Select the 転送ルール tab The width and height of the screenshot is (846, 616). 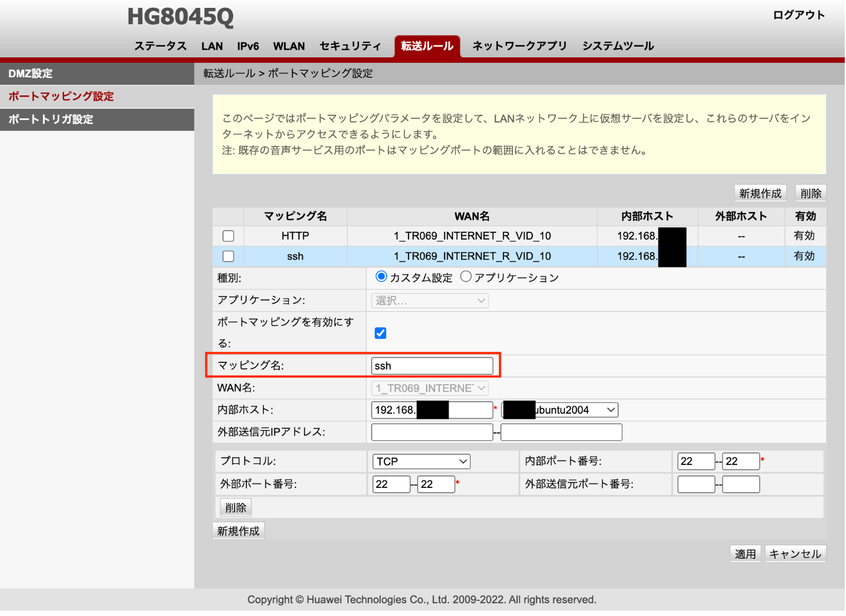click(x=427, y=46)
